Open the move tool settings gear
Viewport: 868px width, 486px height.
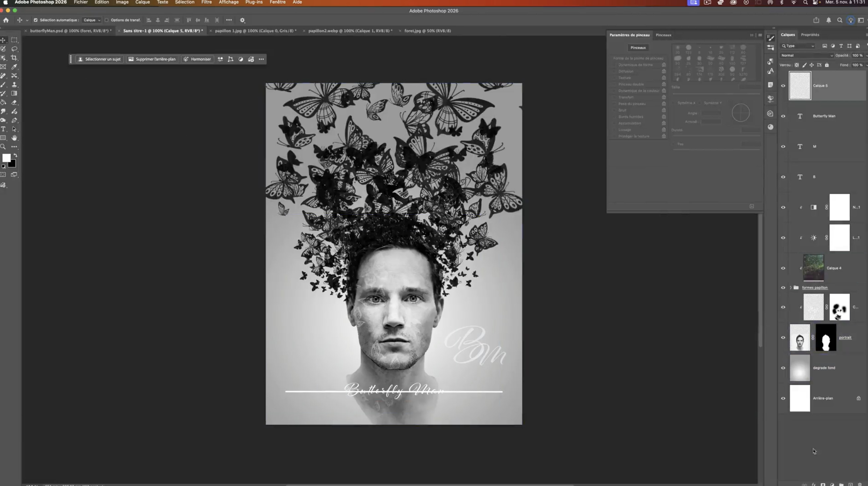[x=242, y=20]
